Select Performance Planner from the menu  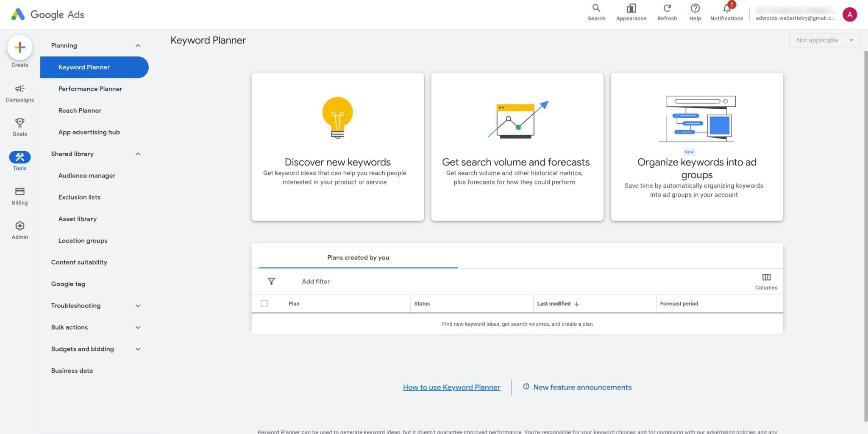pyautogui.click(x=90, y=89)
